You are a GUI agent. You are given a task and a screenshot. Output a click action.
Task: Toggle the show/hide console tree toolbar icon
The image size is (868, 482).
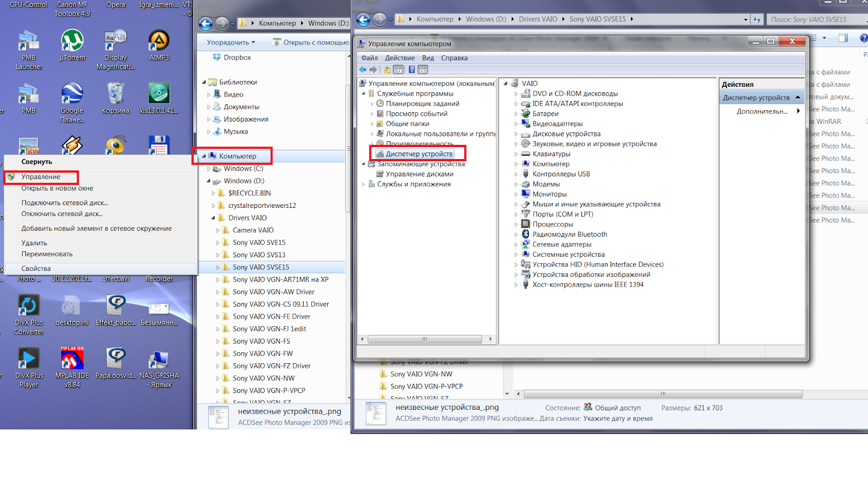click(x=398, y=69)
